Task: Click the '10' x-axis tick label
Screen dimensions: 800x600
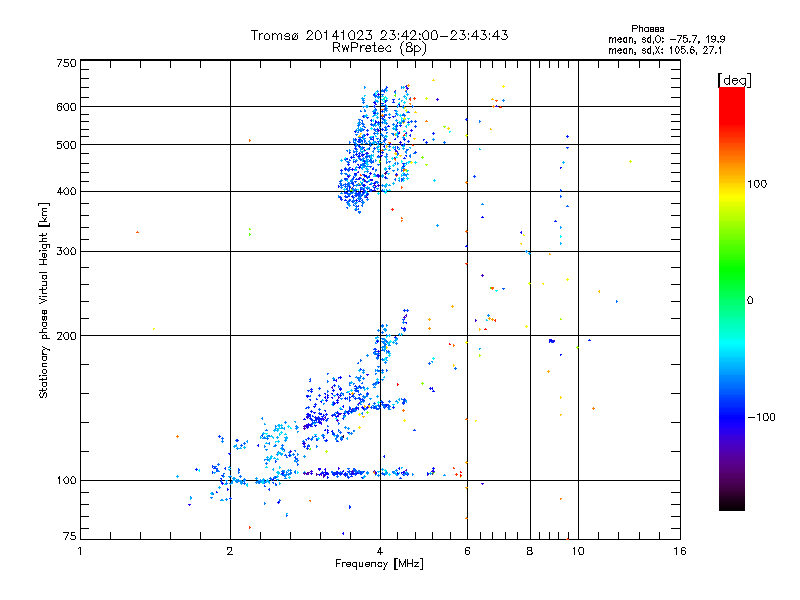Action: click(578, 551)
